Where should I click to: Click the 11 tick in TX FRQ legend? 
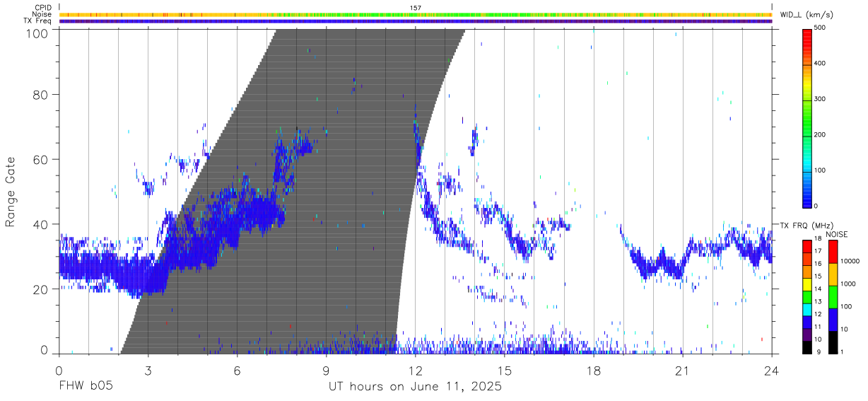tap(819, 327)
